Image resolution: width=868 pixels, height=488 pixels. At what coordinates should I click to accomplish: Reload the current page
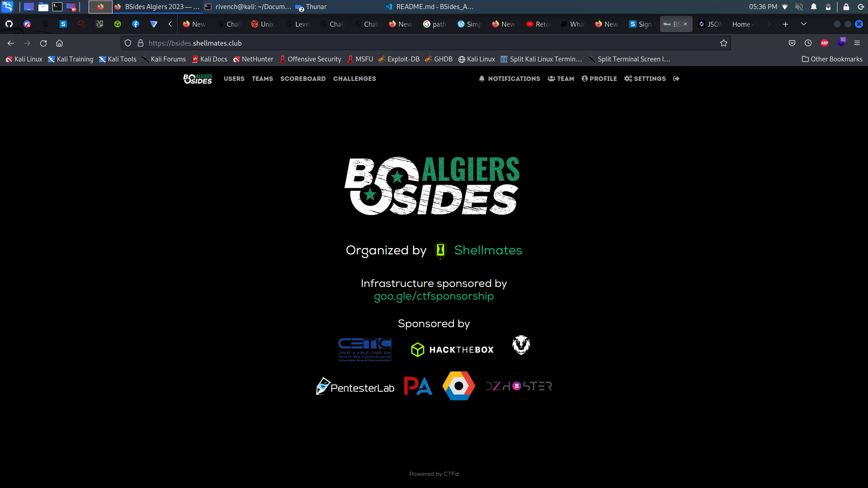click(x=43, y=43)
